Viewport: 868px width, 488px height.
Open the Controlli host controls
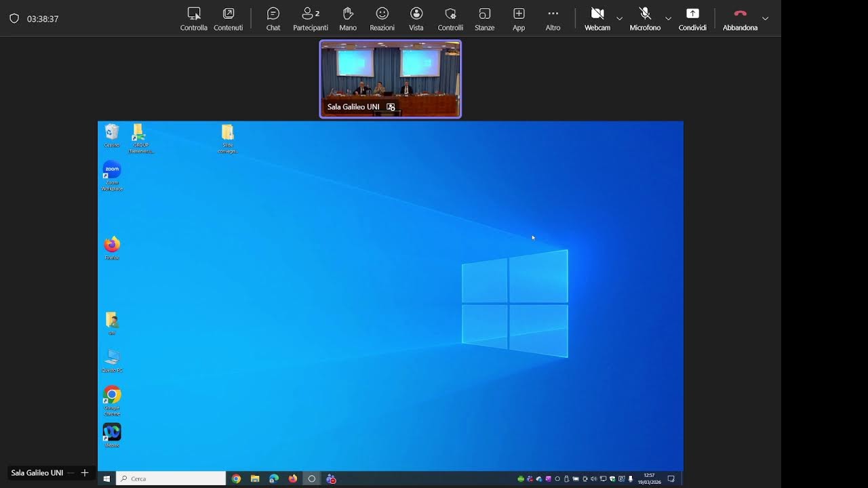point(450,19)
